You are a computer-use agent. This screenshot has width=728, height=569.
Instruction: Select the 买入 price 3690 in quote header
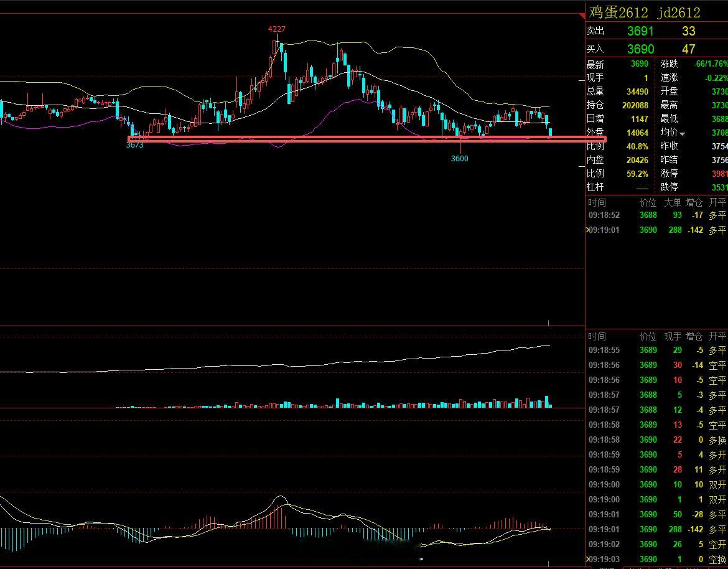point(640,49)
